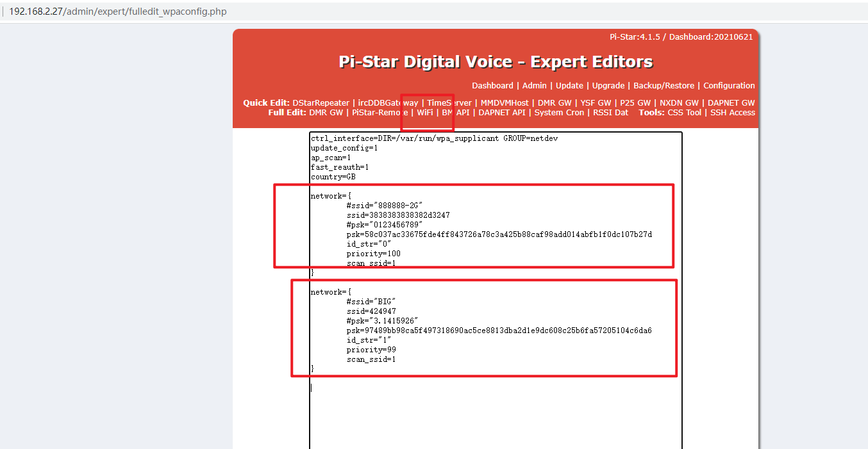
Task: Click the priority=100 line
Action: pos(374,254)
